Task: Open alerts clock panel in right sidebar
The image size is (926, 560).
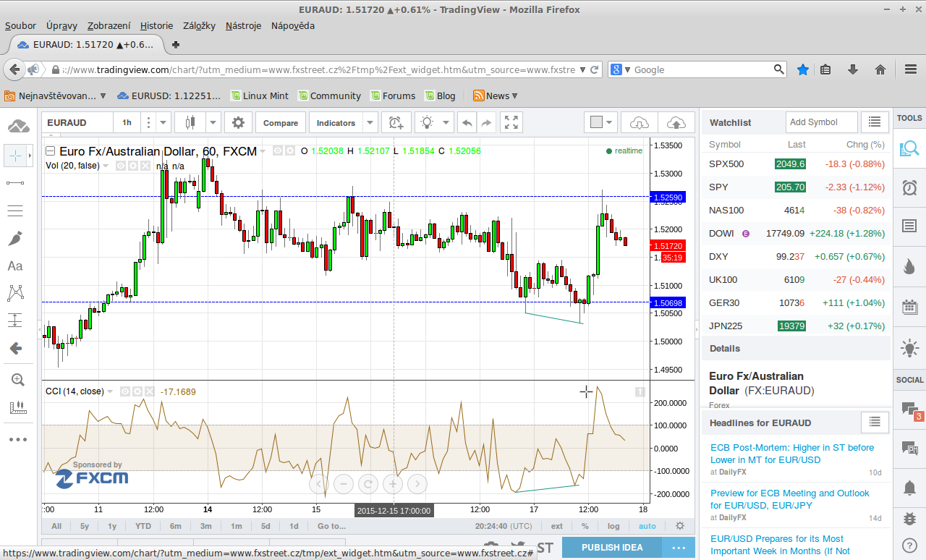Action: [909, 187]
